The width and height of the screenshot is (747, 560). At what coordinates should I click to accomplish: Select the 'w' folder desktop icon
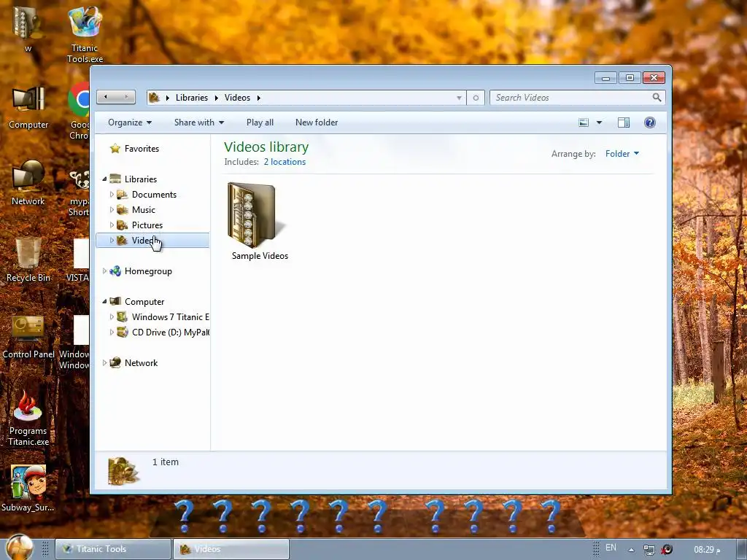pos(28,28)
